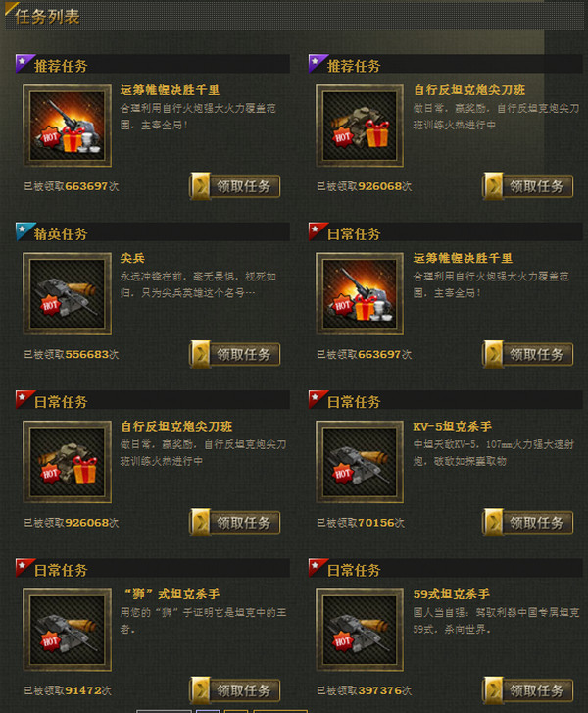Select the 任务列表 header tab
The image size is (588, 713).
coord(47,17)
